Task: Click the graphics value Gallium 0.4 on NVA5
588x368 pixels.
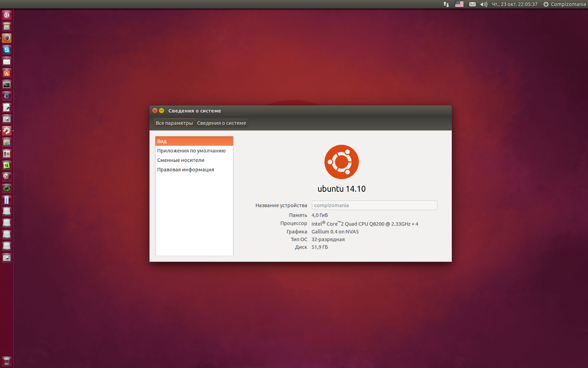Action: click(x=335, y=231)
